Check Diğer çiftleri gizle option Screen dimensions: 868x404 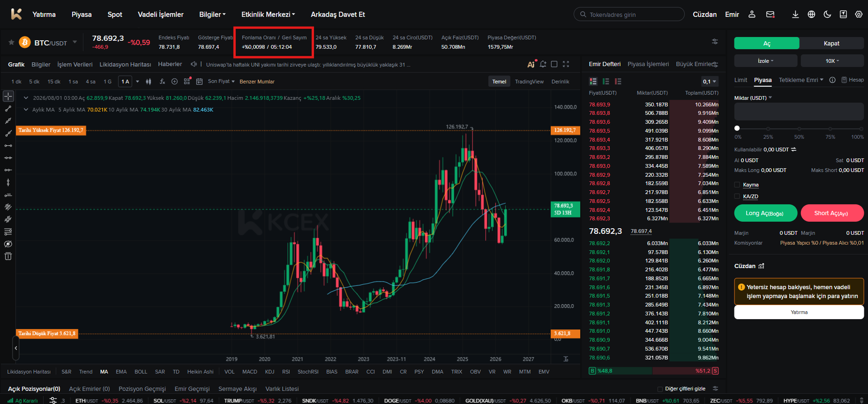coord(660,389)
